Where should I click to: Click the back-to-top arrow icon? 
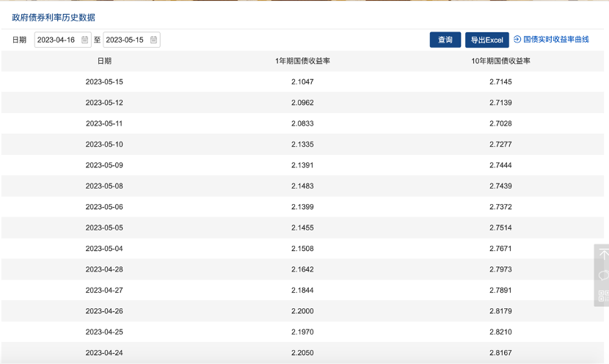point(604,254)
